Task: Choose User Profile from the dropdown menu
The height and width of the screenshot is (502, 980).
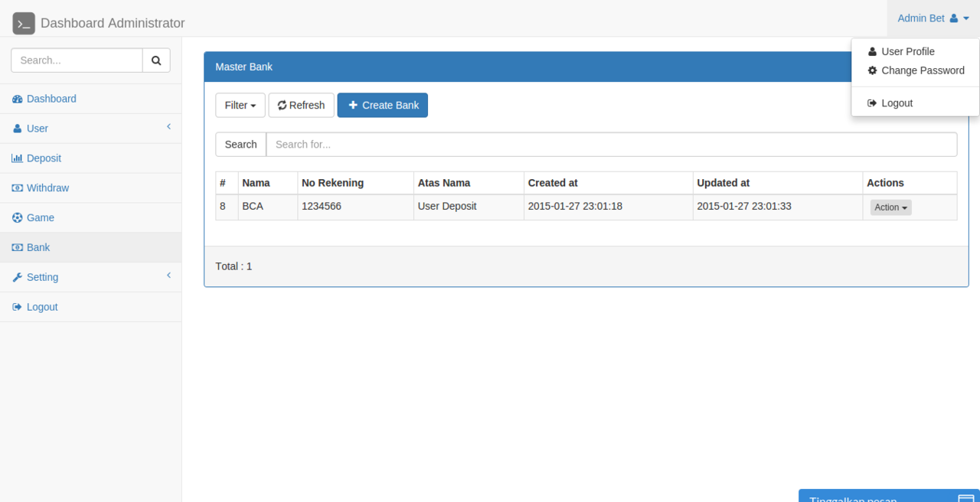Action: 907,52
